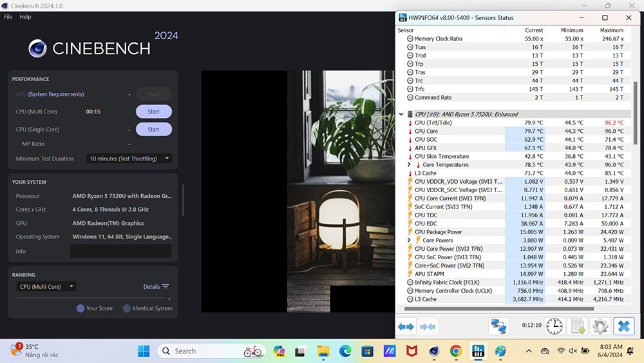644x363 pixels.
Task: Open Minimum Test Duration dropdown
Action: 129,158
